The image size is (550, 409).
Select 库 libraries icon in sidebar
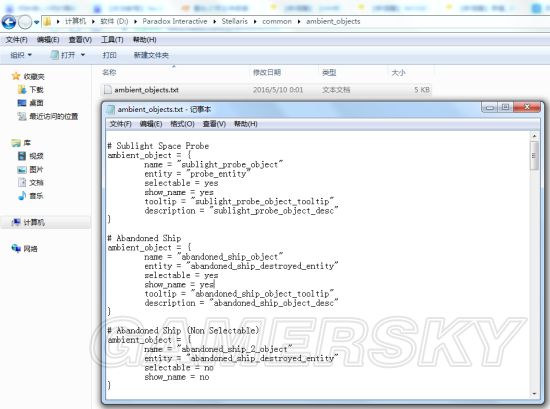[16, 143]
